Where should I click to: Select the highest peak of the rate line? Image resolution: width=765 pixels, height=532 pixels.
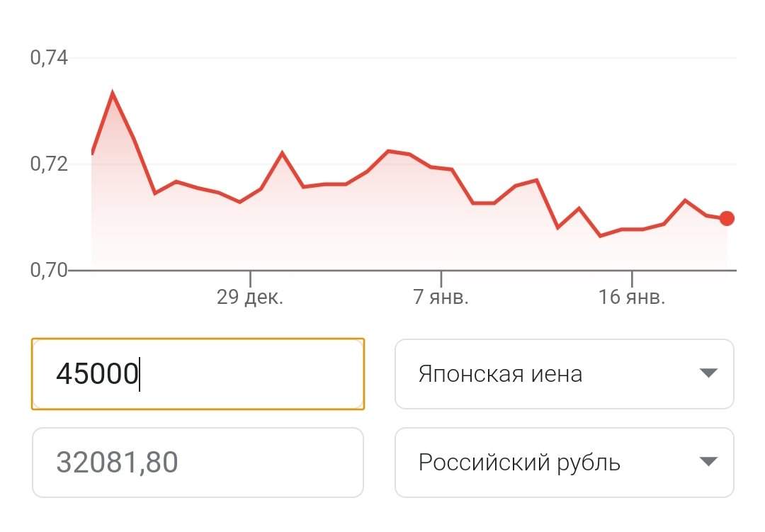[113, 92]
